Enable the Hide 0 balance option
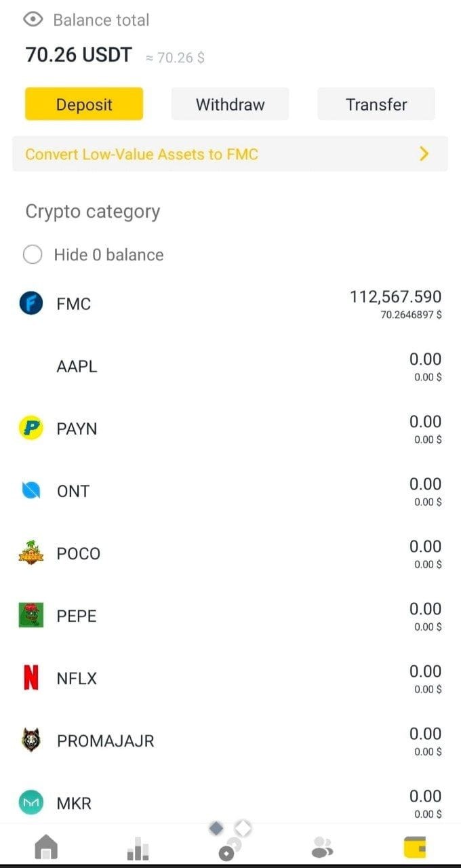 point(33,255)
